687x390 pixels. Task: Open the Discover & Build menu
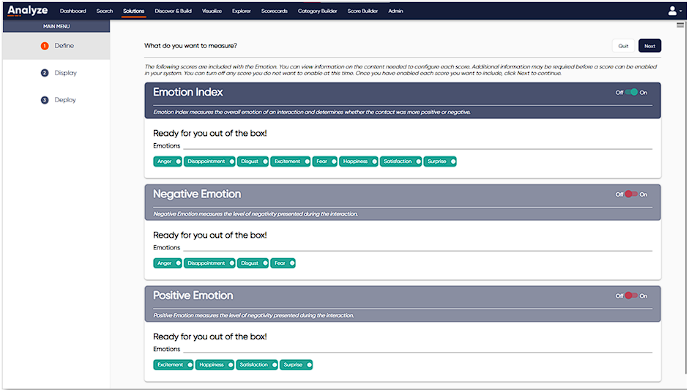(x=173, y=11)
